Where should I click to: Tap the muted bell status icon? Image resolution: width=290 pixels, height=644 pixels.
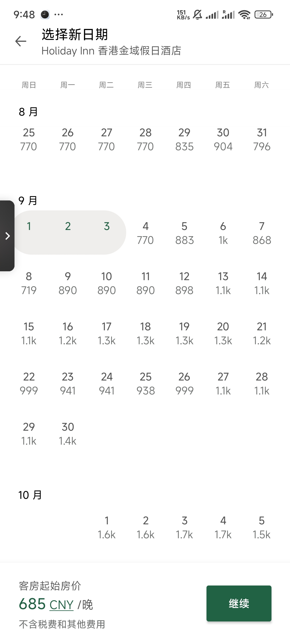click(197, 14)
